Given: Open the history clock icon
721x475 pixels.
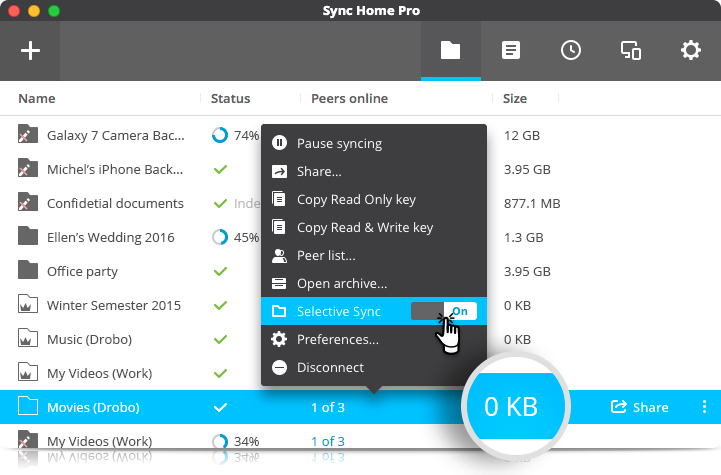Looking at the screenshot, I should [x=571, y=50].
